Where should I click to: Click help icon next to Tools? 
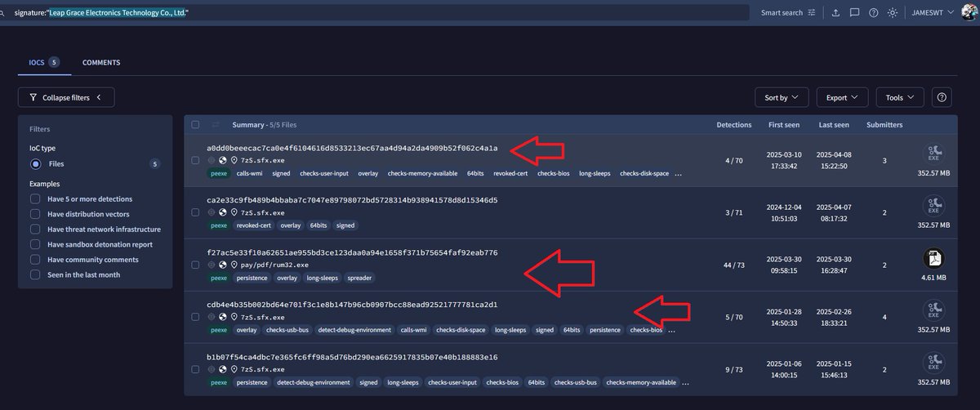coord(942,97)
